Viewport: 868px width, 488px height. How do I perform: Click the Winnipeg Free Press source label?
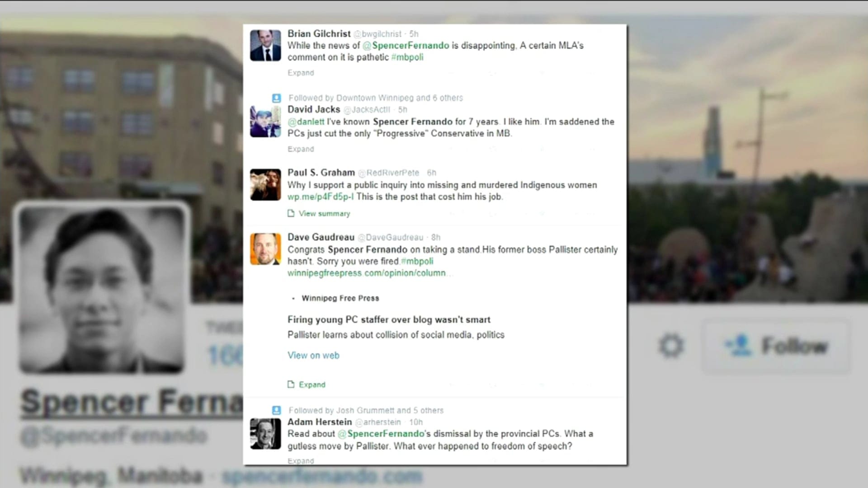coord(340,298)
